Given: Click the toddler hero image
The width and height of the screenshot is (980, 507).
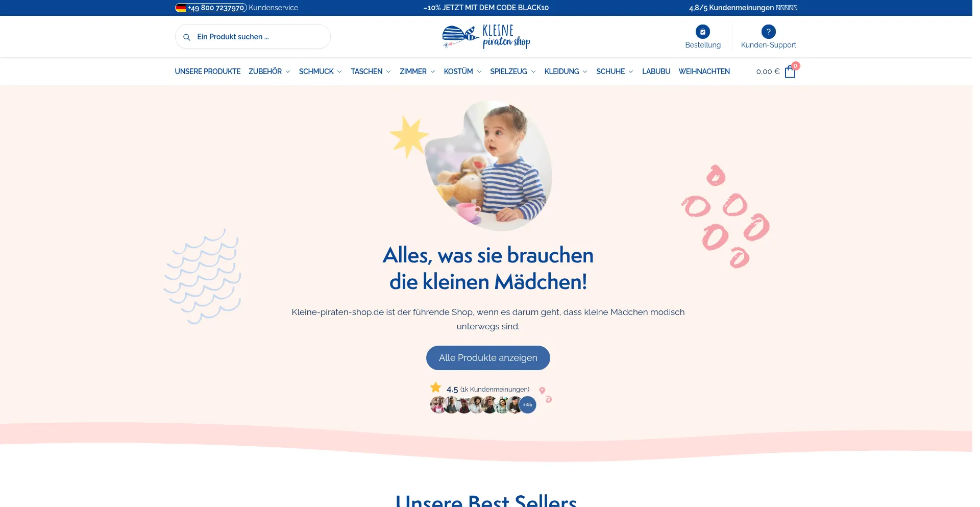Looking at the screenshot, I should (x=488, y=164).
